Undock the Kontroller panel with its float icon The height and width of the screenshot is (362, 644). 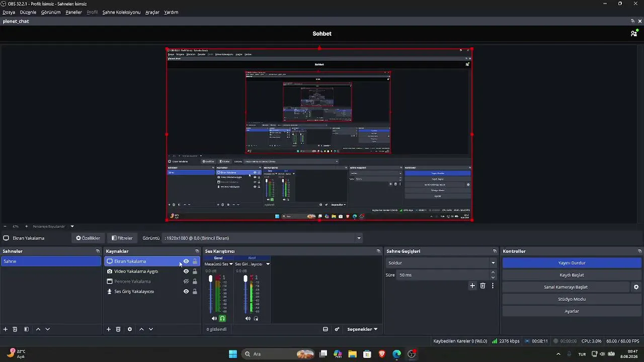640,251
